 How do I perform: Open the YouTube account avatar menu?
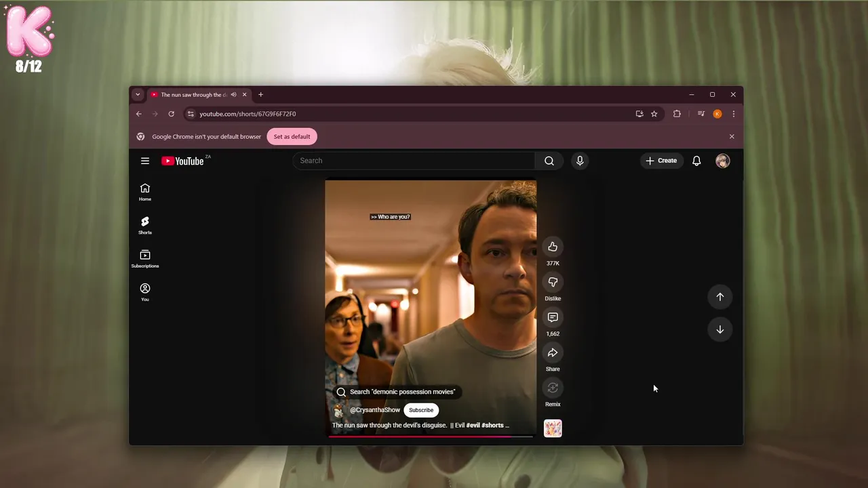(723, 161)
